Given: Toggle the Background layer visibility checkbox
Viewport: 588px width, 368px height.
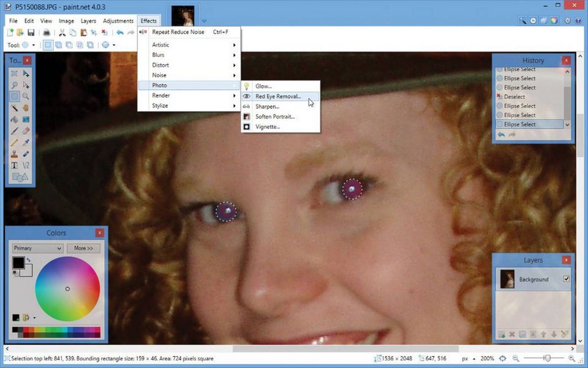Looking at the screenshot, I should pyautogui.click(x=566, y=279).
